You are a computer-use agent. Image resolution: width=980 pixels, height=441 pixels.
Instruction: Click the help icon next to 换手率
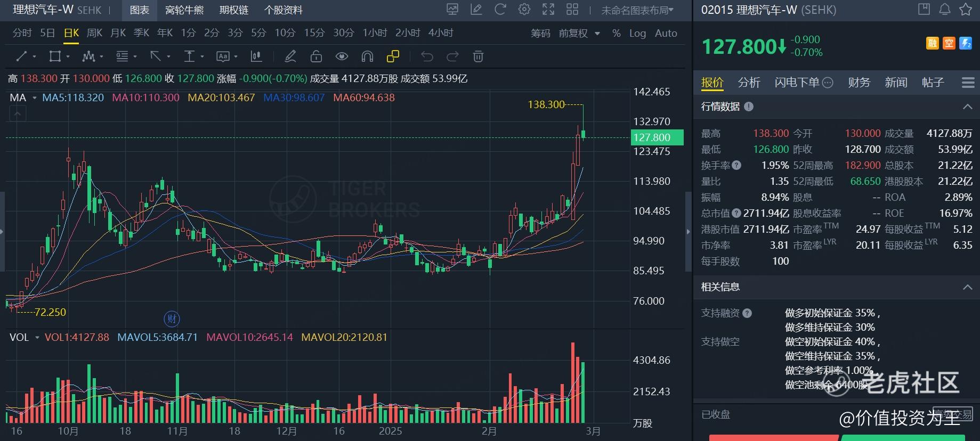point(736,165)
